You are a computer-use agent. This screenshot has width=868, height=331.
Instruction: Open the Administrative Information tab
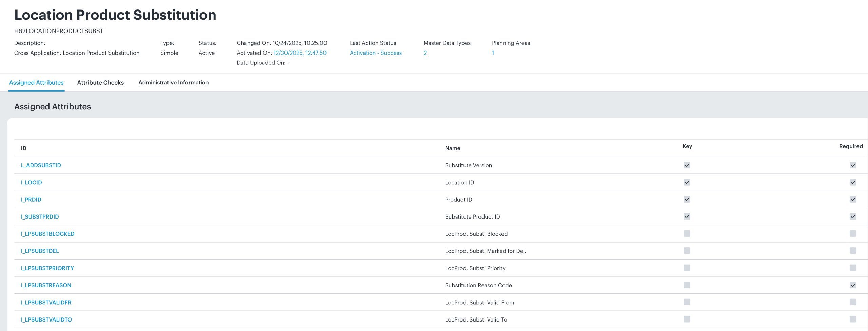tap(173, 82)
